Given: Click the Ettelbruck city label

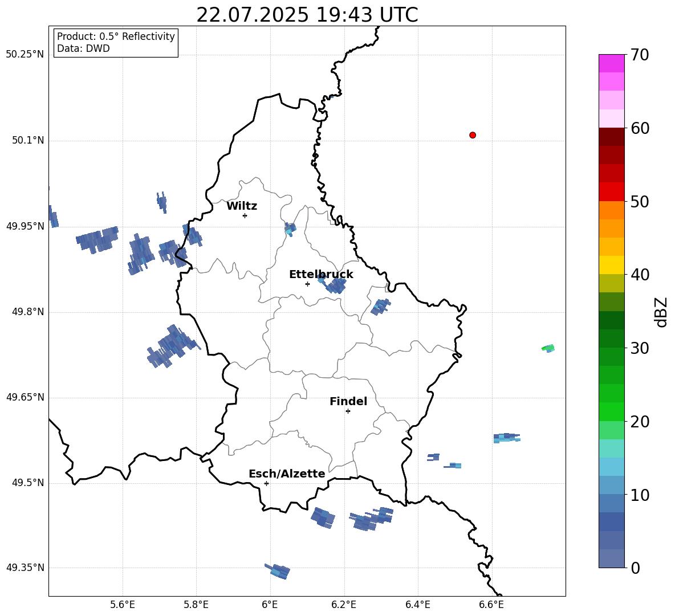Looking at the screenshot, I should (321, 275).
